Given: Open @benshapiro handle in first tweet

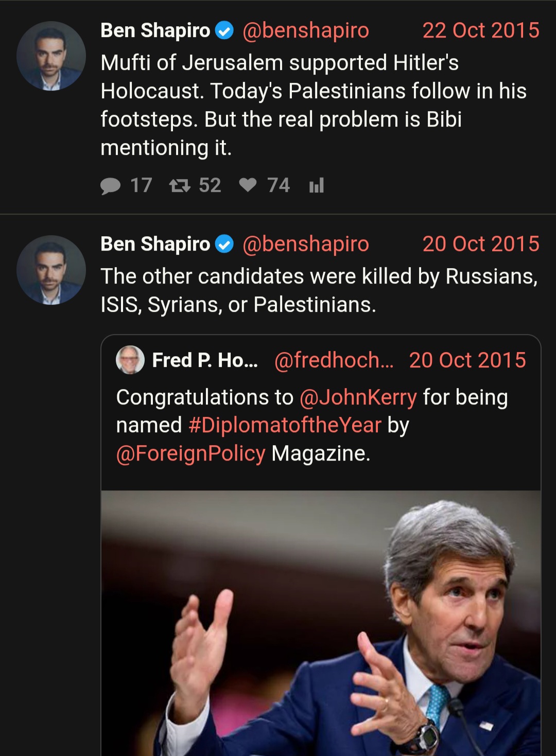Looking at the screenshot, I should (305, 31).
